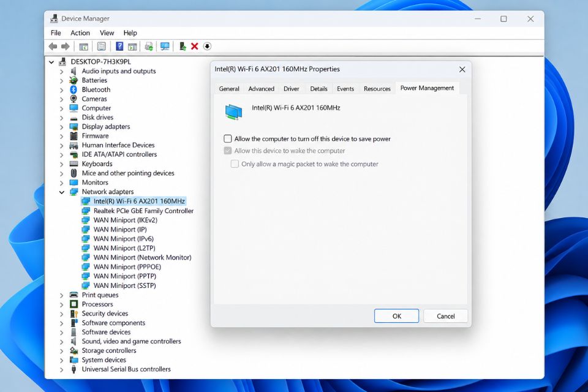Click the Forward arrow in the toolbar
Image resolution: width=588 pixels, height=392 pixels.
[66, 47]
